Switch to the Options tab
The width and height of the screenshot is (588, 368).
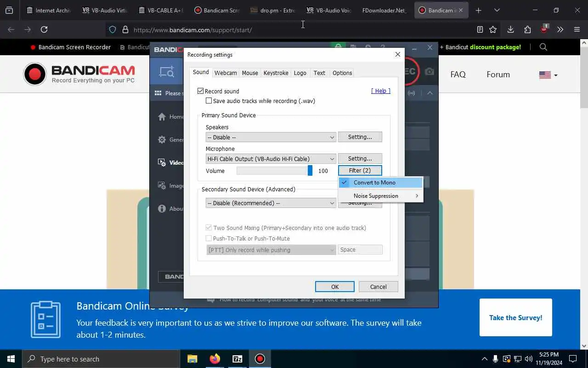(x=342, y=73)
